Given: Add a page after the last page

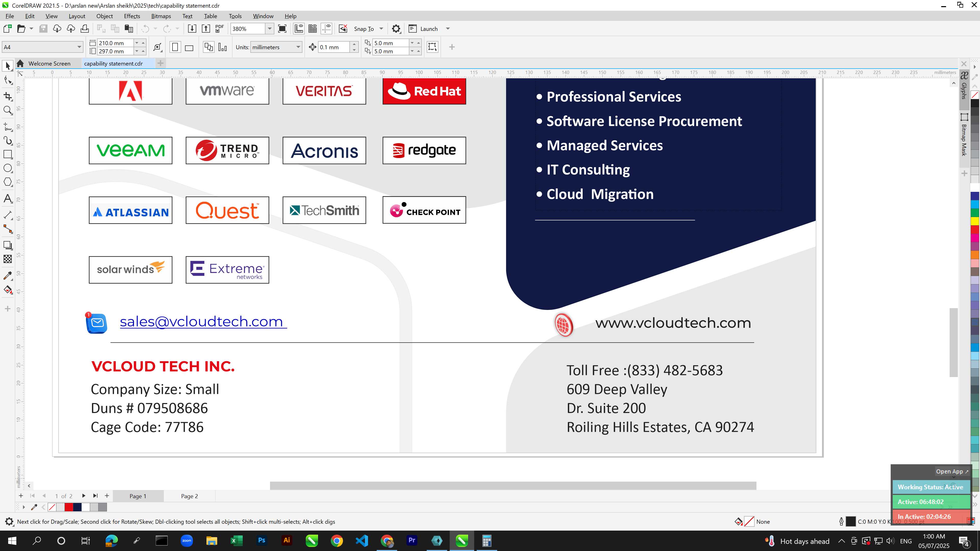Looking at the screenshot, I should [107, 496].
